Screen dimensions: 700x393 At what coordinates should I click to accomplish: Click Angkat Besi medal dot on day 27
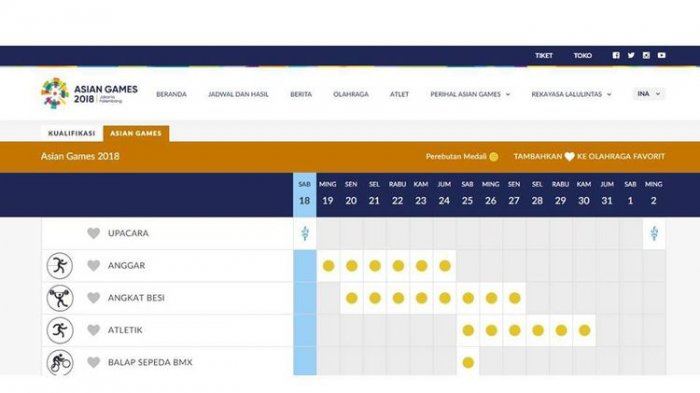(x=515, y=298)
